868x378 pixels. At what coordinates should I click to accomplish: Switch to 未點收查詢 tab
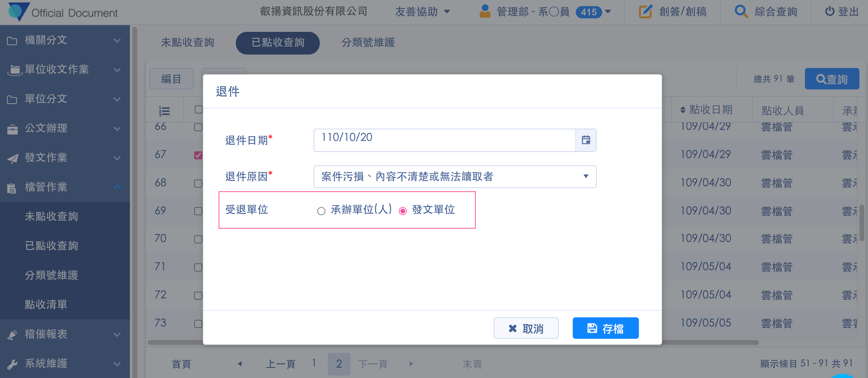(188, 43)
